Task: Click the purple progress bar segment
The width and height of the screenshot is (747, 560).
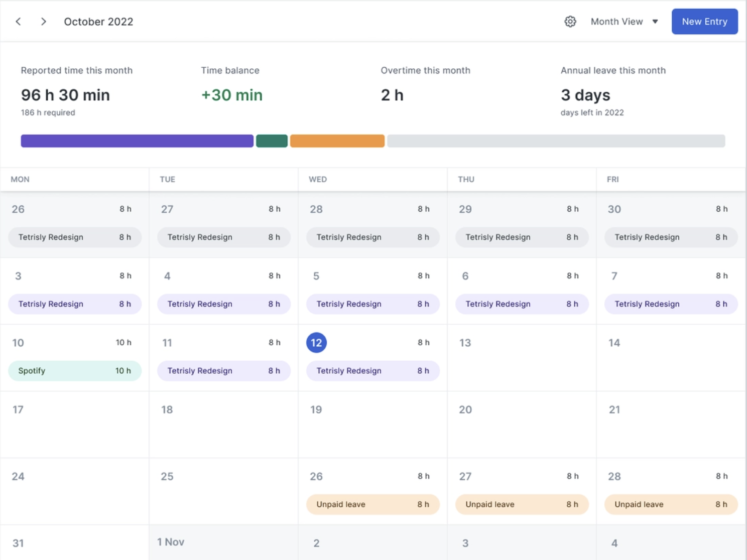Action: point(137,141)
